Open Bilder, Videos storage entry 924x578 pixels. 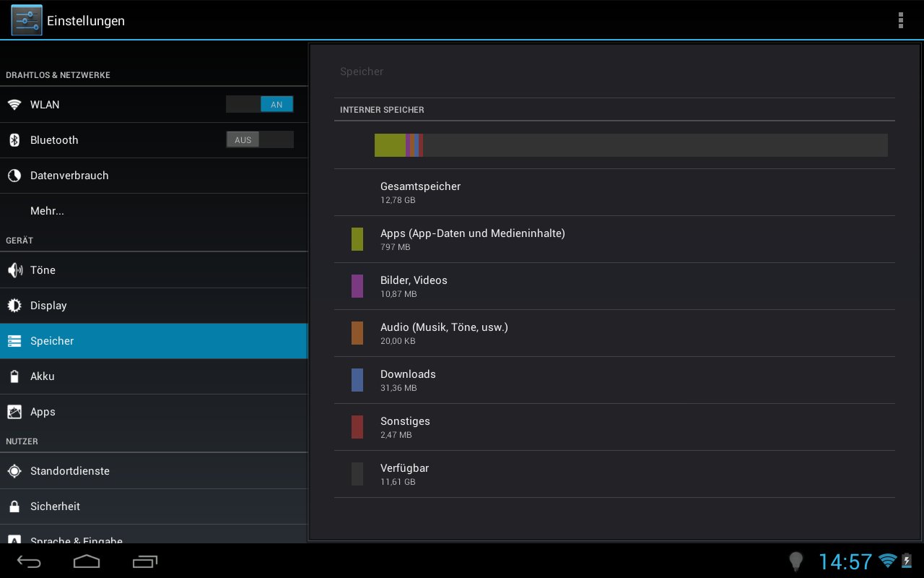[x=614, y=286]
